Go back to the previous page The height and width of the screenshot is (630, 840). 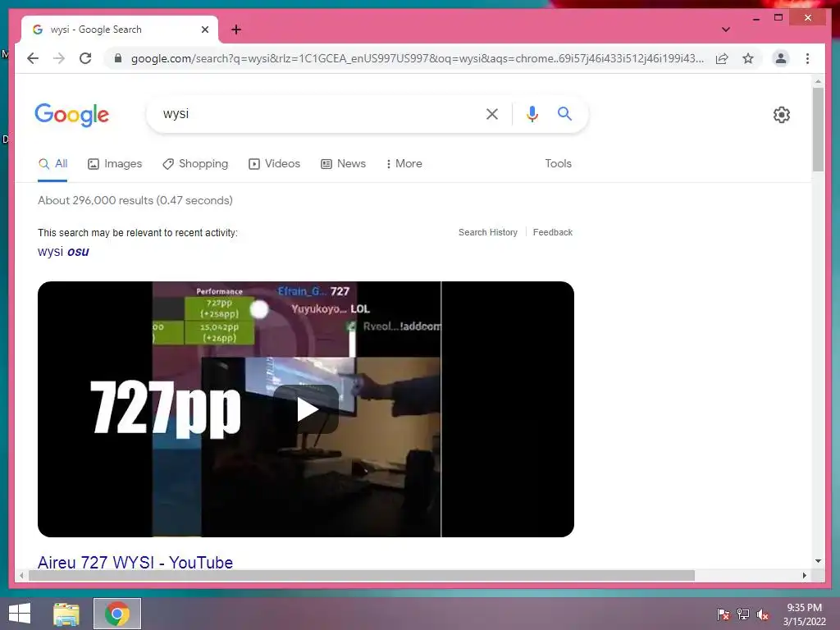coord(33,58)
